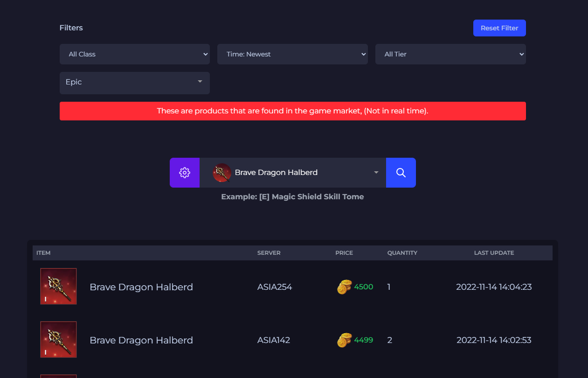
Task: Expand the Brave Dragon Halberd item selector arrow
Action: [376, 173]
